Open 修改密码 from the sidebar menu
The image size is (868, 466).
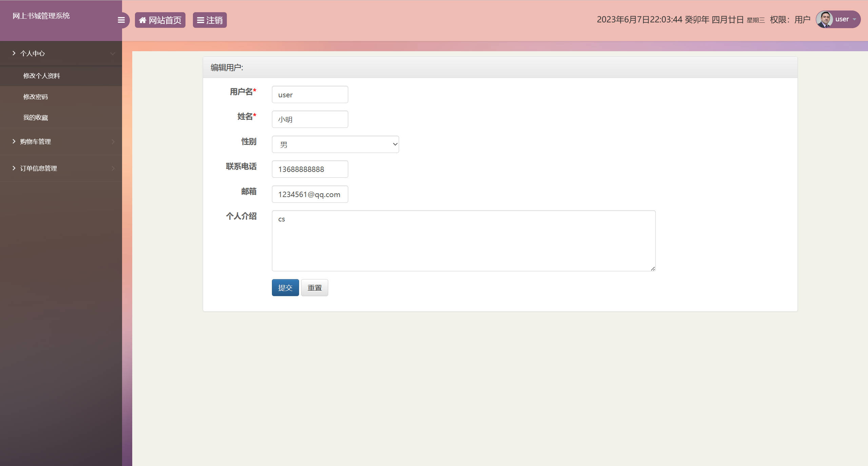[x=36, y=97]
